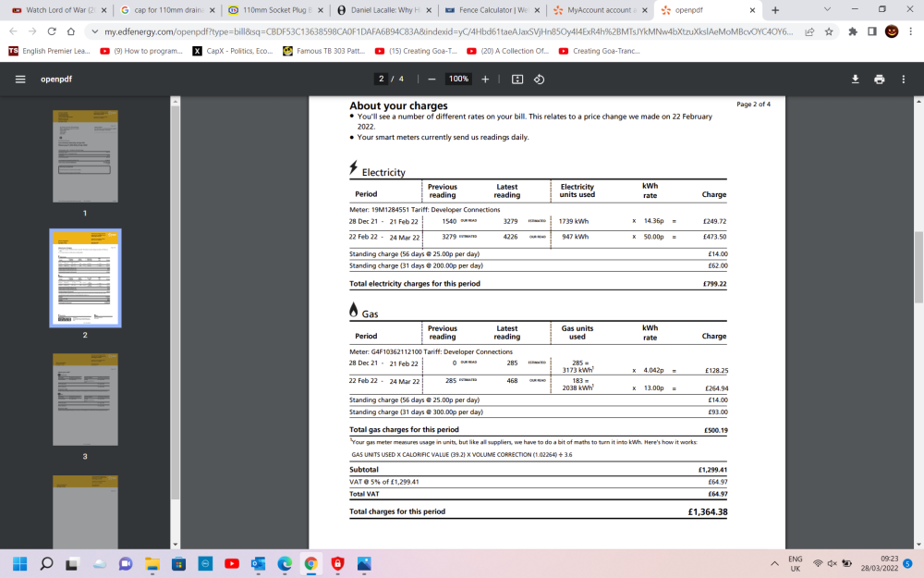Image resolution: width=924 pixels, height=578 pixels.
Task: Click 'Total charges for this period' text
Action: point(397,511)
